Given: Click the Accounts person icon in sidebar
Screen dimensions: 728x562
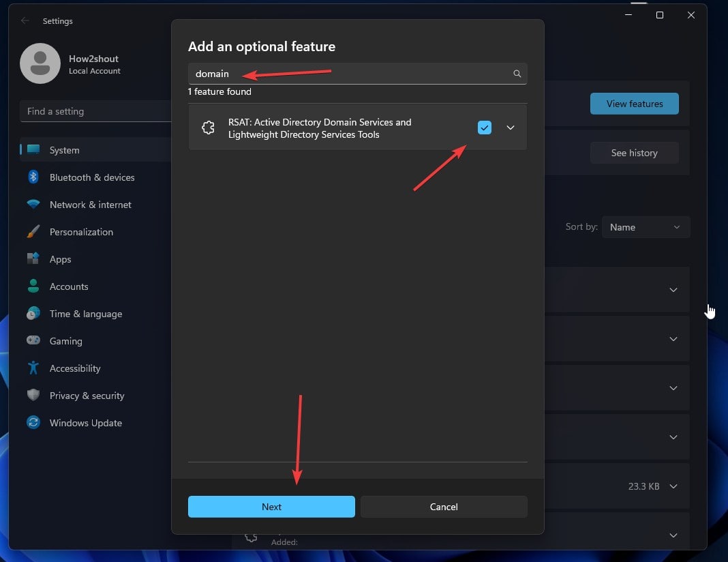Looking at the screenshot, I should pos(33,286).
